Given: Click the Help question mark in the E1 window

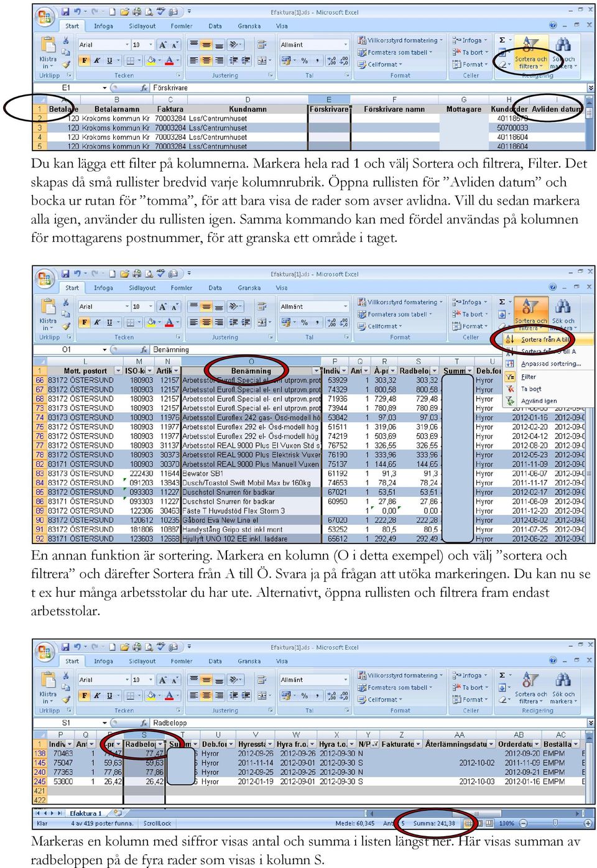Looking at the screenshot, I should click(x=553, y=25).
